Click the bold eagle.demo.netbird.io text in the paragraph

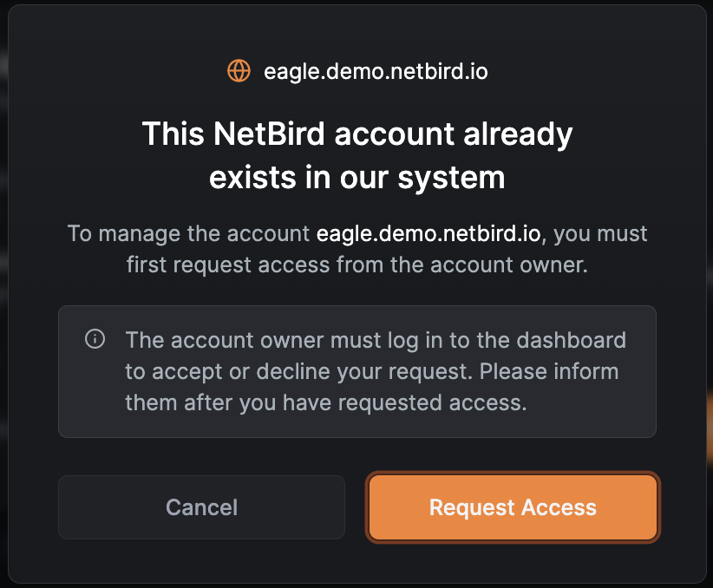(428, 232)
